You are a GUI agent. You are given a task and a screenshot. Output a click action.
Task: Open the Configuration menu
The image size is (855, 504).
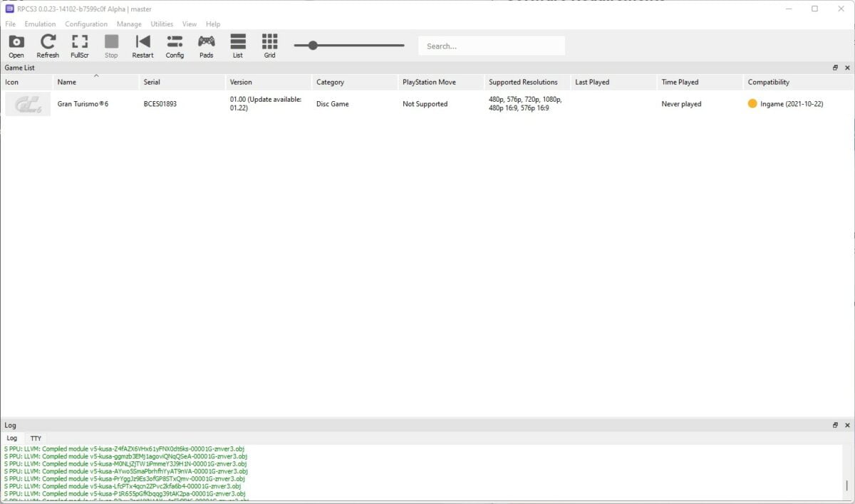click(x=85, y=23)
